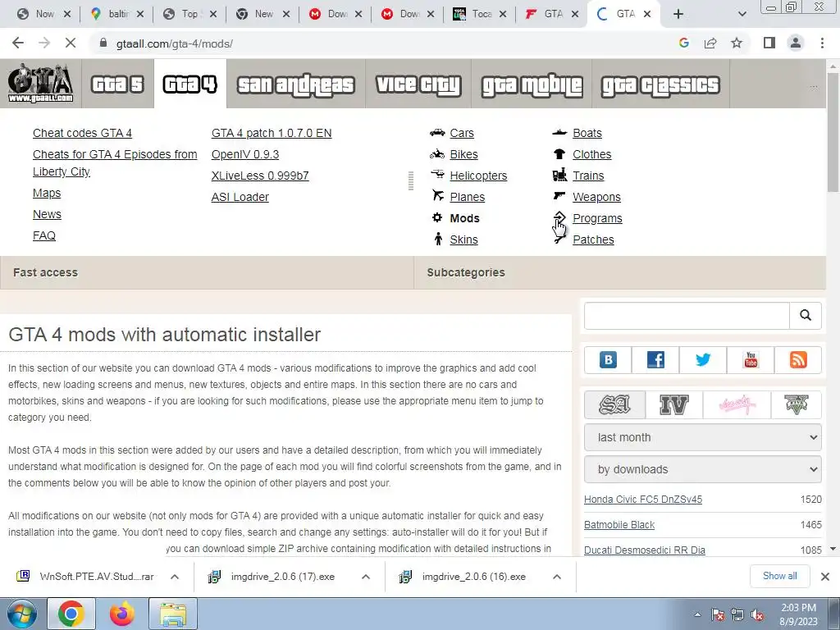
Task: Close the downloads bar
Action: point(825,577)
